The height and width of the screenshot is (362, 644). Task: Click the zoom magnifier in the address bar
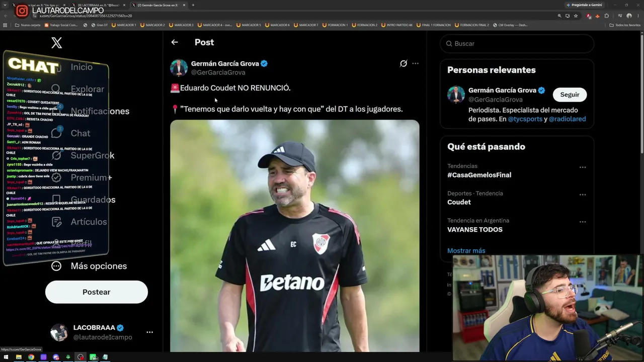point(559,16)
